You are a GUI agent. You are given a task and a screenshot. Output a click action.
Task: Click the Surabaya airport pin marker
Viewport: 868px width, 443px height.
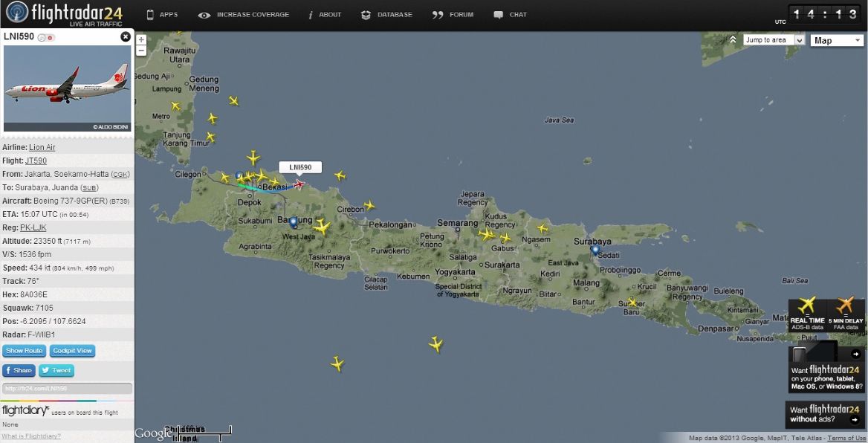pos(595,250)
